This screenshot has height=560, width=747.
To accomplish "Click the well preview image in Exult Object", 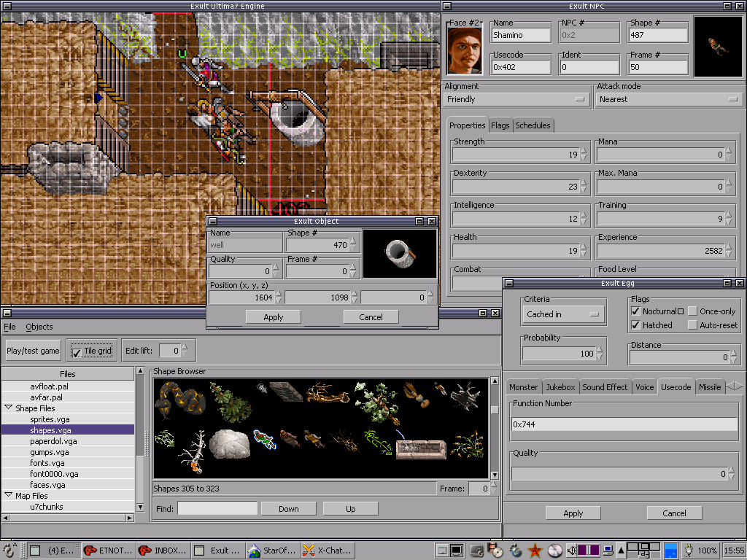I will (399, 254).
